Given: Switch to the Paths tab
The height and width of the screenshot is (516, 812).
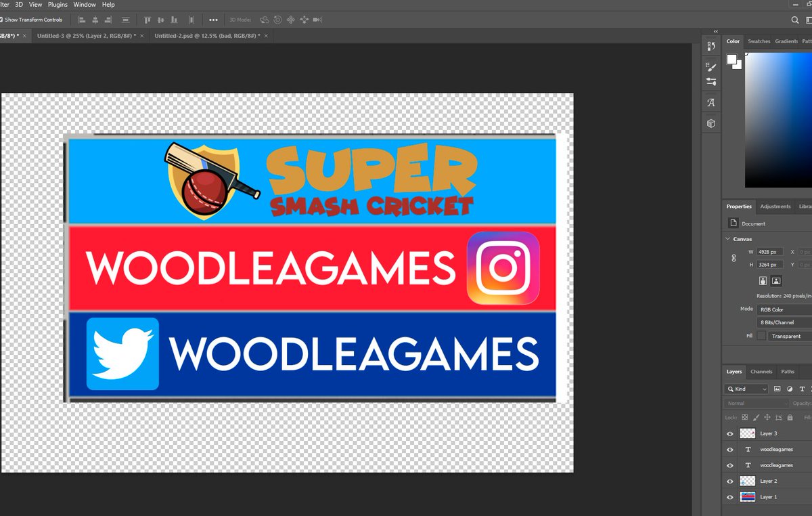Looking at the screenshot, I should point(788,372).
